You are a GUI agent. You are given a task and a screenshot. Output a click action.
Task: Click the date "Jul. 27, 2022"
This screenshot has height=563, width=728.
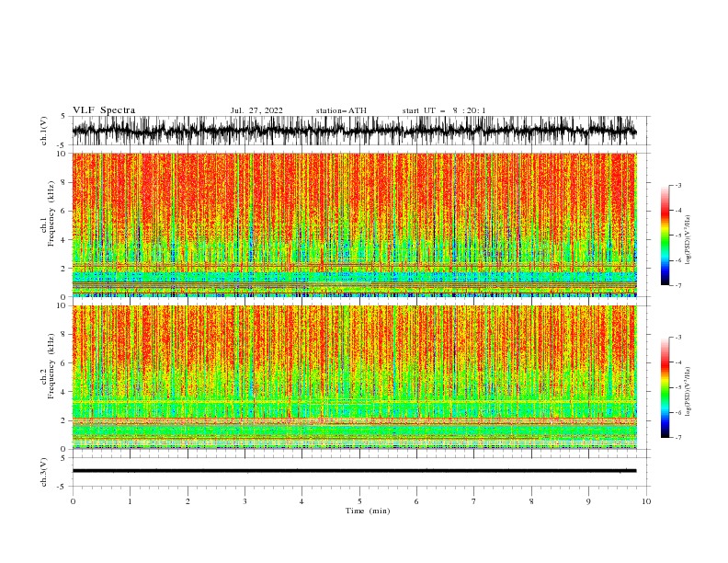click(x=256, y=110)
